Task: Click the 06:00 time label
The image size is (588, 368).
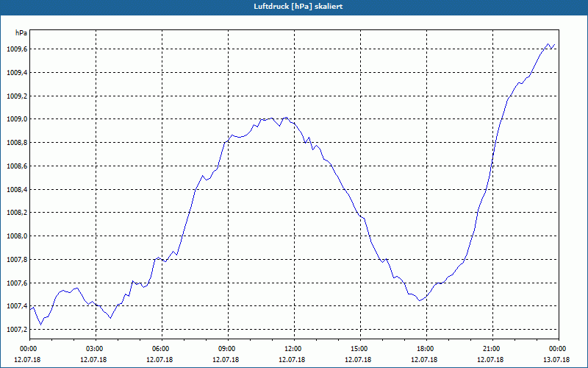Action: [x=162, y=349]
